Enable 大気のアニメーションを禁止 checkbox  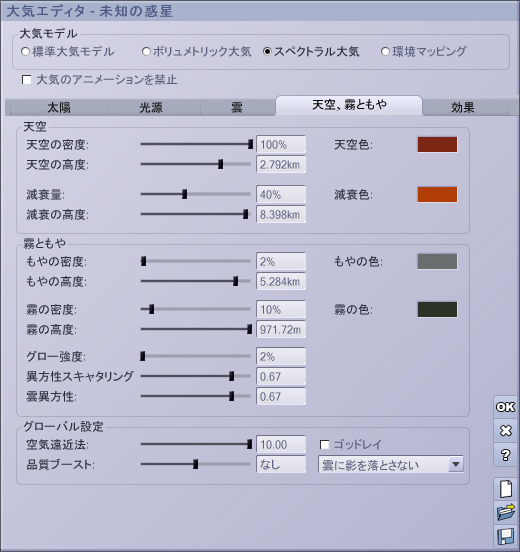pyautogui.click(x=26, y=80)
